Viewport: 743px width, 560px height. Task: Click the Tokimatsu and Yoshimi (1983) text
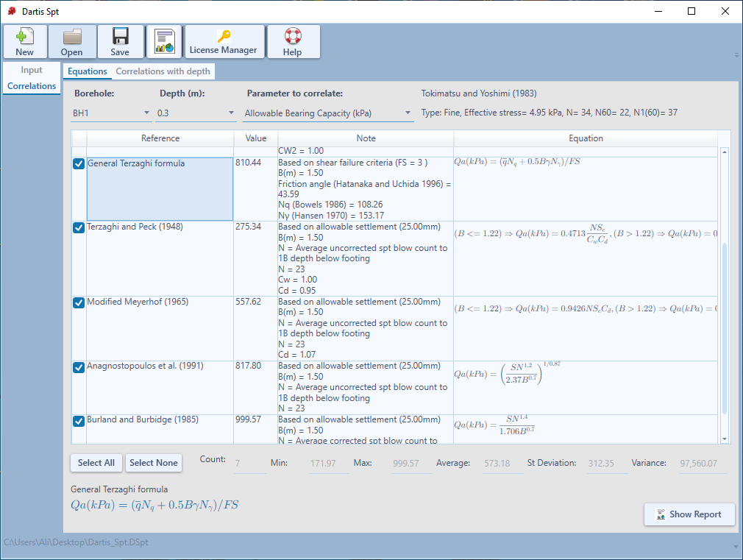pos(479,93)
